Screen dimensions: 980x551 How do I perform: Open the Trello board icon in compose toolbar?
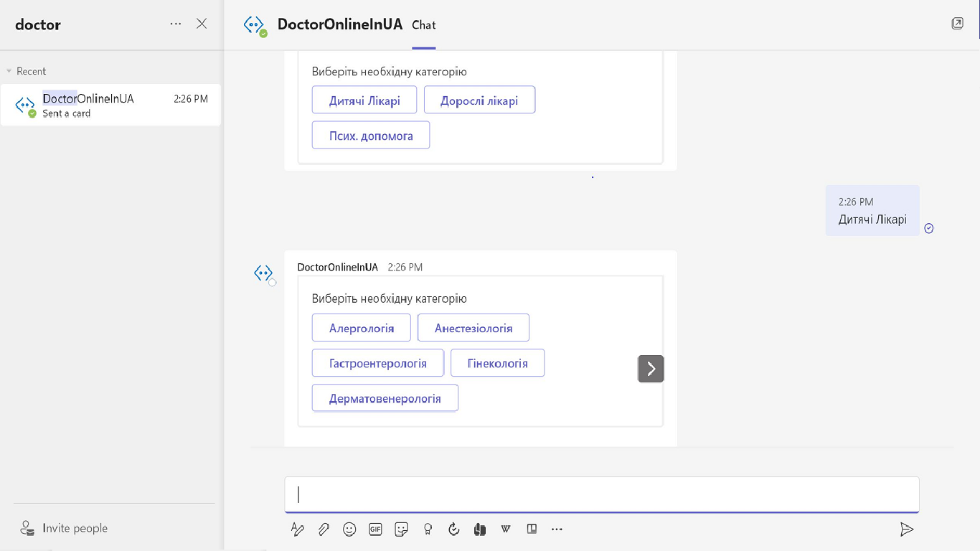[x=532, y=529]
